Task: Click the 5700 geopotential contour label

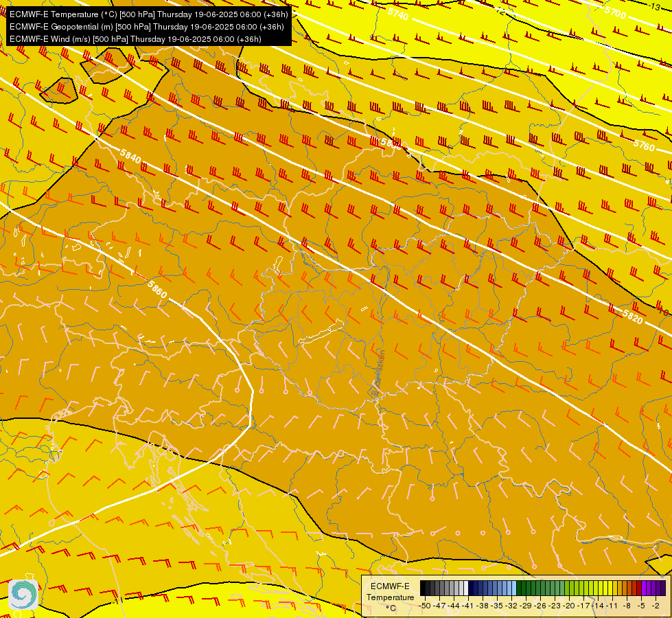Action: (616, 12)
